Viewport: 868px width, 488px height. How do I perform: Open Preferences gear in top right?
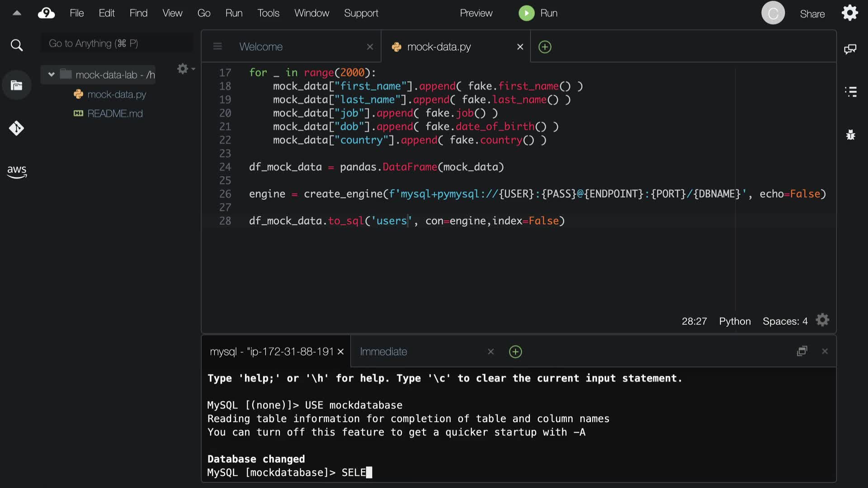pos(849,13)
